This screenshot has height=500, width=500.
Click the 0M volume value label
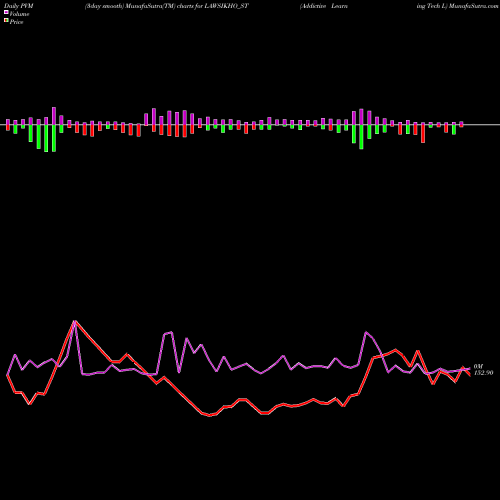(478, 366)
